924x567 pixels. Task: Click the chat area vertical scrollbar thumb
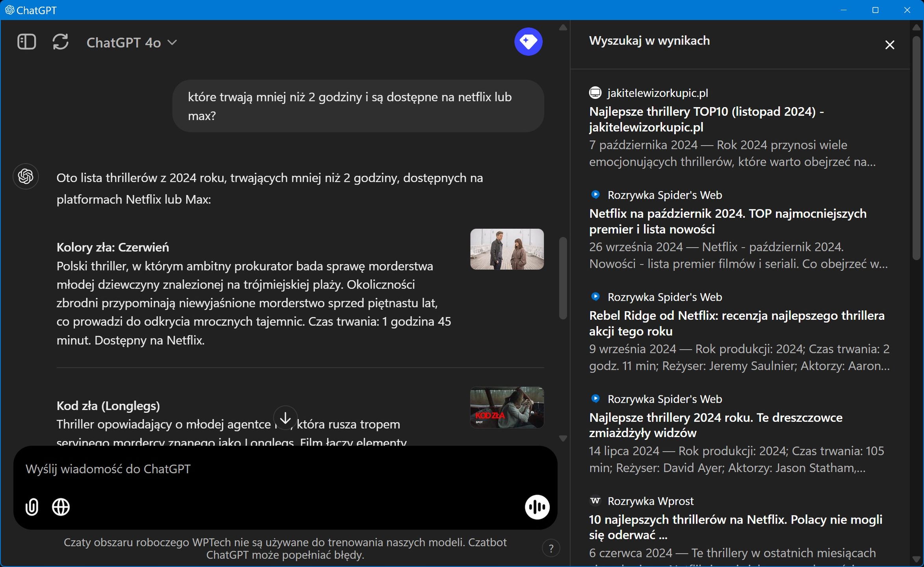point(563,278)
